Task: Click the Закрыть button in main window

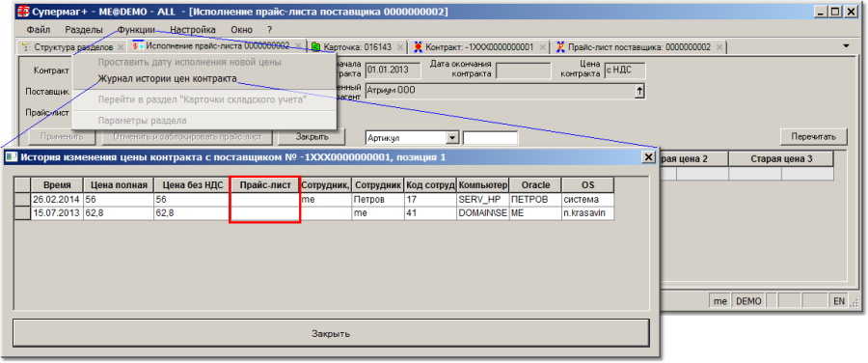Action: 312,136
